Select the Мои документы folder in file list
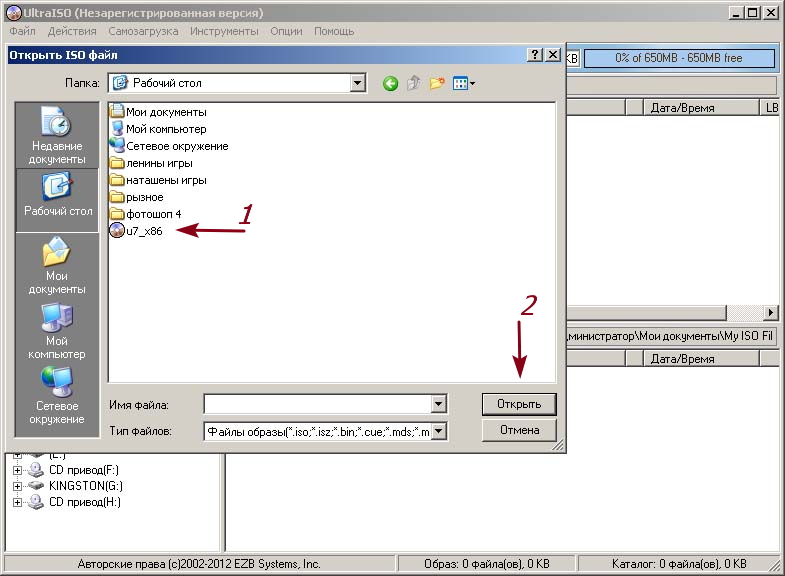This screenshot has height=576, width=785. 158,112
